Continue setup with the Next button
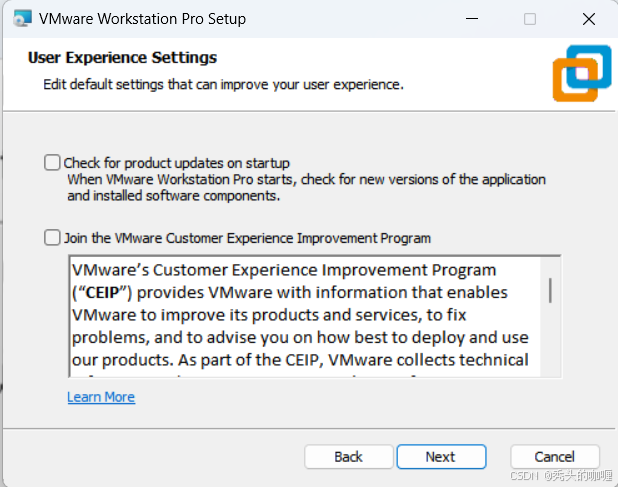This screenshot has width=618, height=487. pyautogui.click(x=441, y=457)
